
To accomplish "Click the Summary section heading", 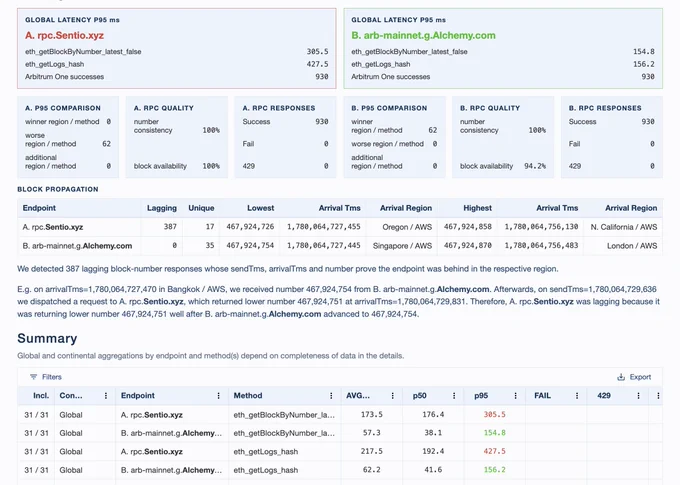I will tap(47, 338).
